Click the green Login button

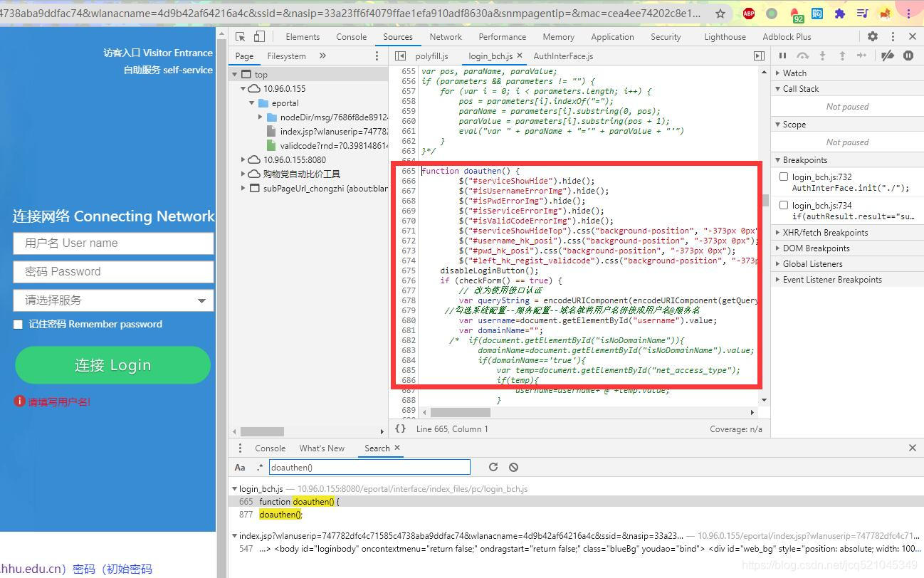pyautogui.click(x=112, y=365)
